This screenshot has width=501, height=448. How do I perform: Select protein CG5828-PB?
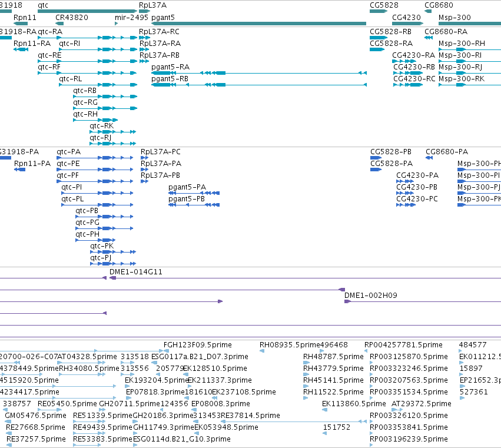pyautogui.click(x=376, y=158)
